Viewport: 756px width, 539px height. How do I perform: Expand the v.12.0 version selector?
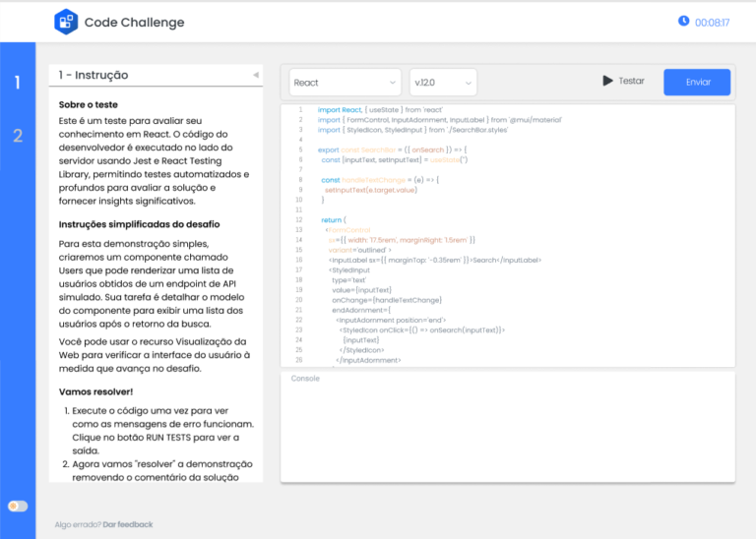(442, 83)
